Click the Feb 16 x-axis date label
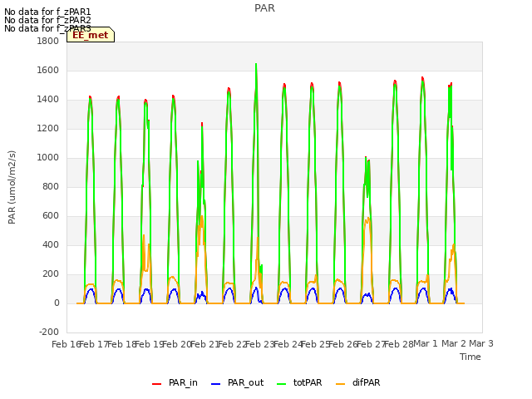 click(66, 344)
